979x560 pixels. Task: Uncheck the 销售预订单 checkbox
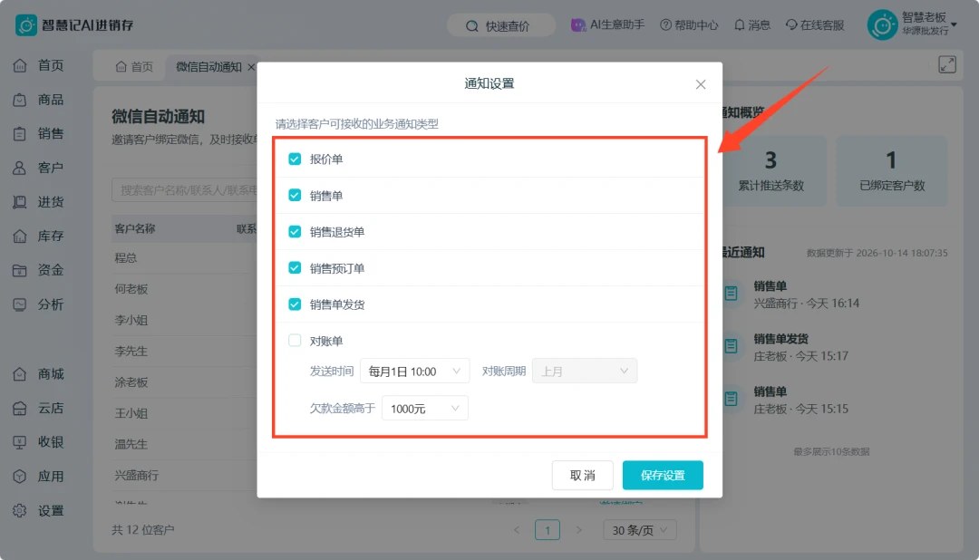(x=295, y=268)
